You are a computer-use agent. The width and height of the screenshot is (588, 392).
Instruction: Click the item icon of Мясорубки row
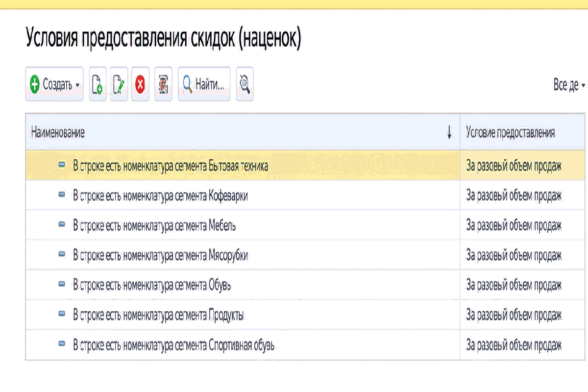click(x=62, y=254)
